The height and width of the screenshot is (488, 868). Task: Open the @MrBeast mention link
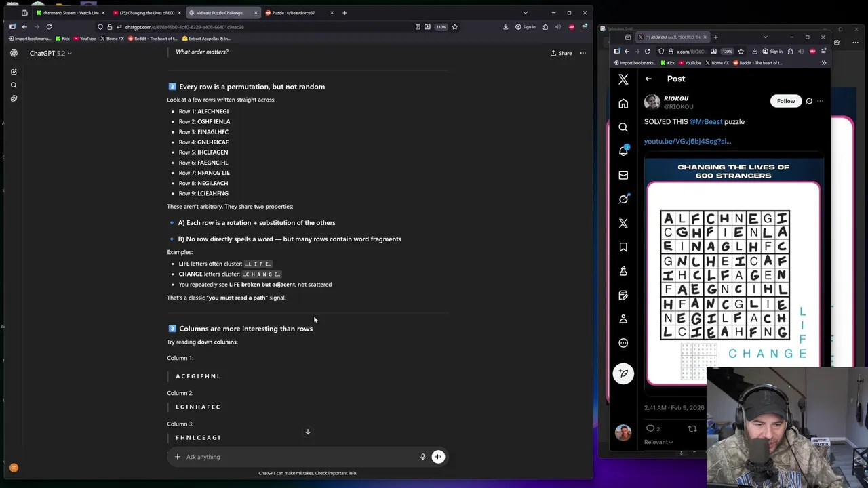(x=706, y=122)
